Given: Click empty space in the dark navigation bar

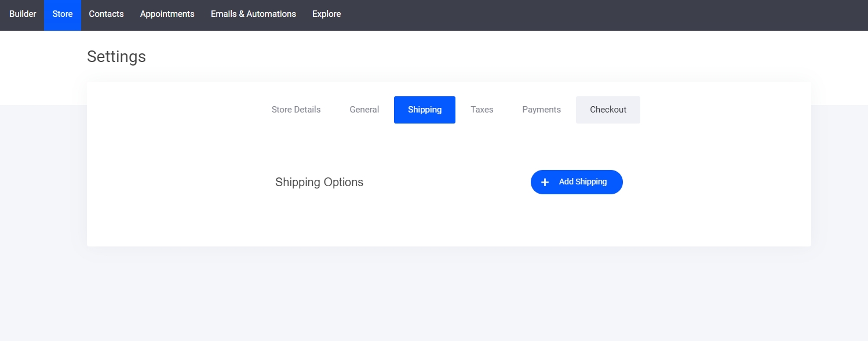Looking at the screenshot, I should (x=579, y=15).
